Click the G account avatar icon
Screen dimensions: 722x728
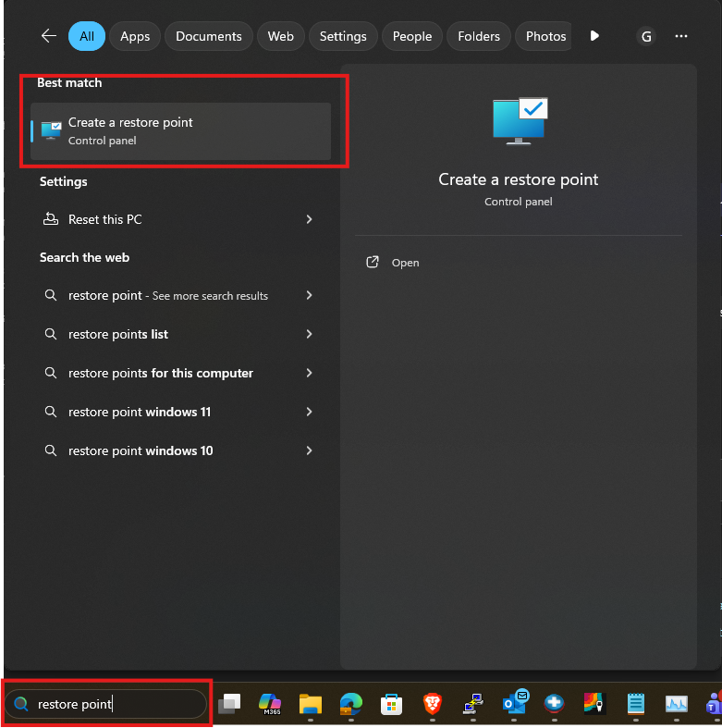pos(646,36)
